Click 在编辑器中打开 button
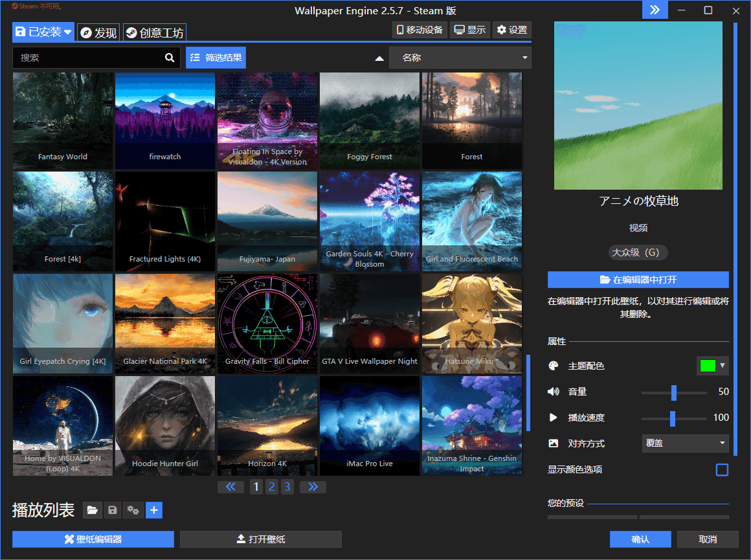 point(638,280)
